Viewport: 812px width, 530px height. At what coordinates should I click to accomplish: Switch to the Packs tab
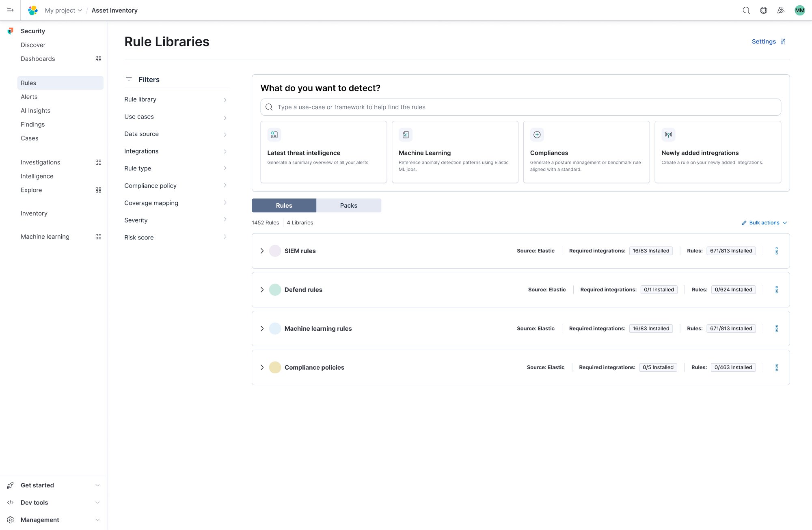pos(348,205)
